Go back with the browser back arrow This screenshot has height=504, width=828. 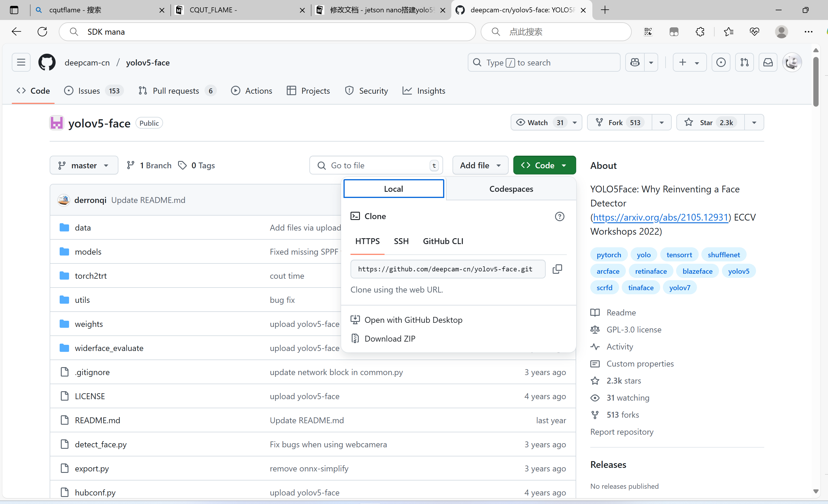pos(16,32)
